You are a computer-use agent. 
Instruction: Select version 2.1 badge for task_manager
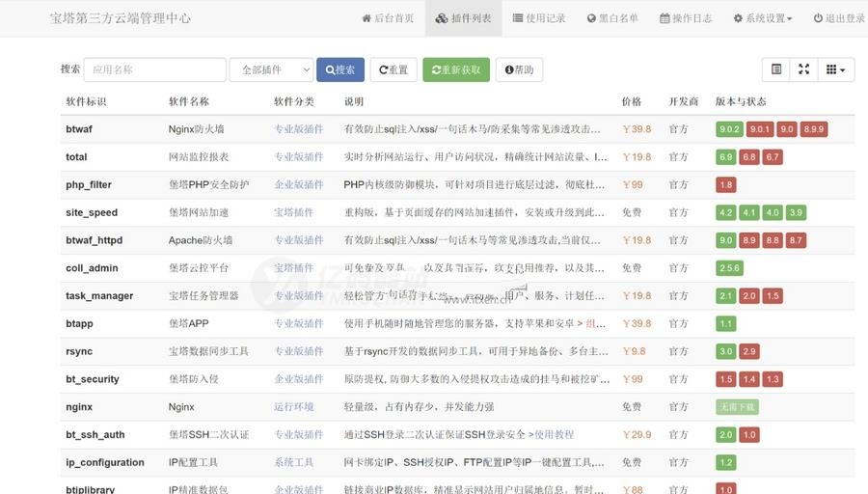click(725, 296)
